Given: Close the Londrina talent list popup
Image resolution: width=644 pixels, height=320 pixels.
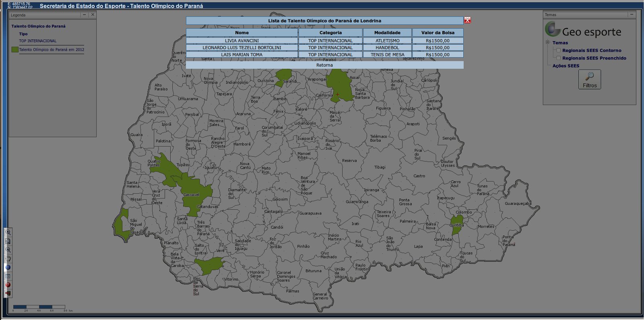Looking at the screenshot, I should point(467,20).
